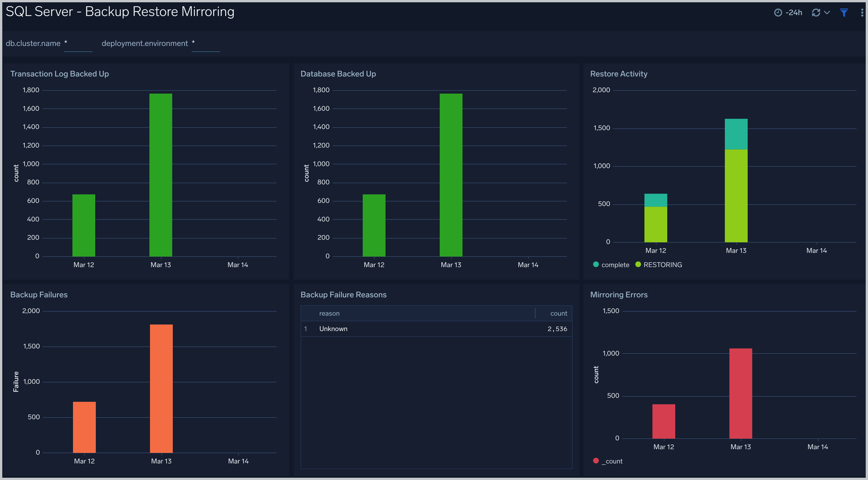The width and height of the screenshot is (868, 480).
Task: Click Mar 13 complete segment in Restore Activity
Action: tap(736, 134)
